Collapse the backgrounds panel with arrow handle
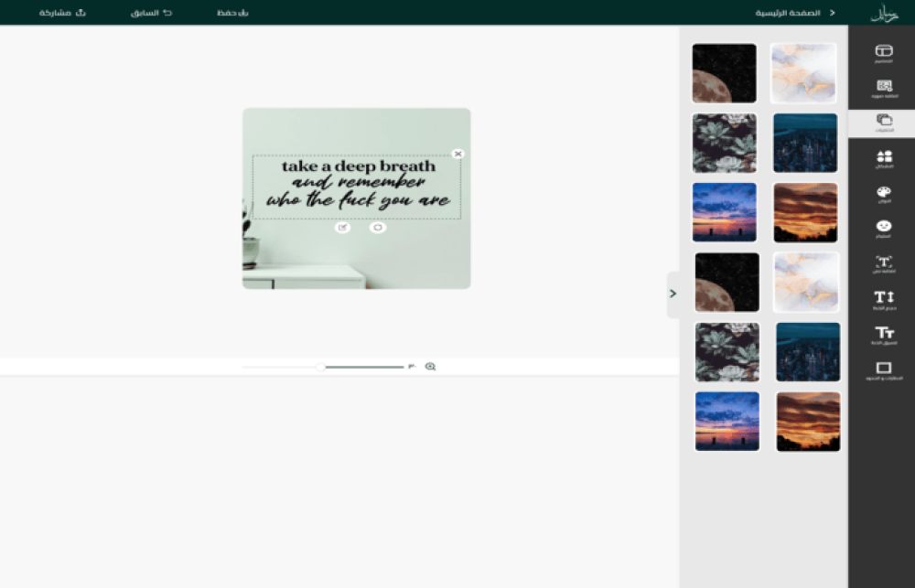The image size is (915, 588). pos(673,294)
